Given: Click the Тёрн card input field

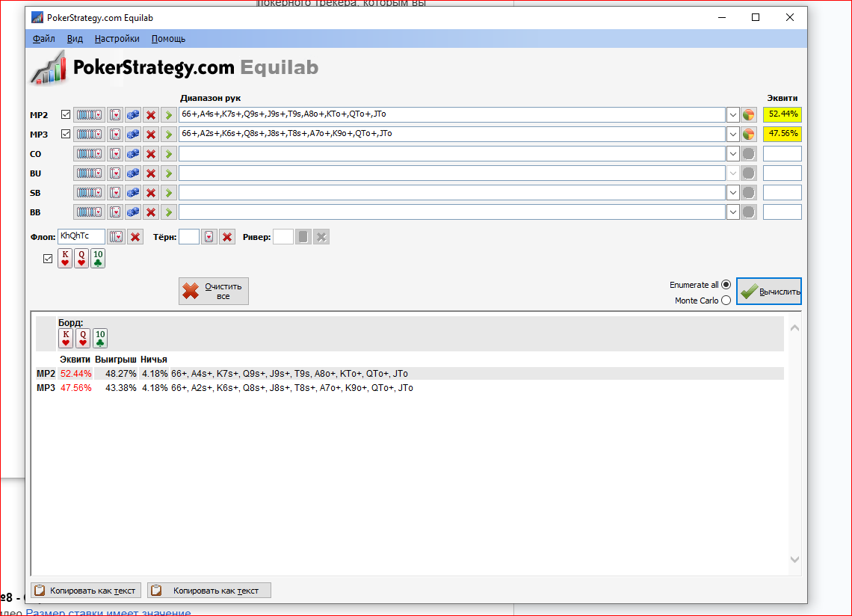Looking at the screenshot, I should (x=189, y=237).
